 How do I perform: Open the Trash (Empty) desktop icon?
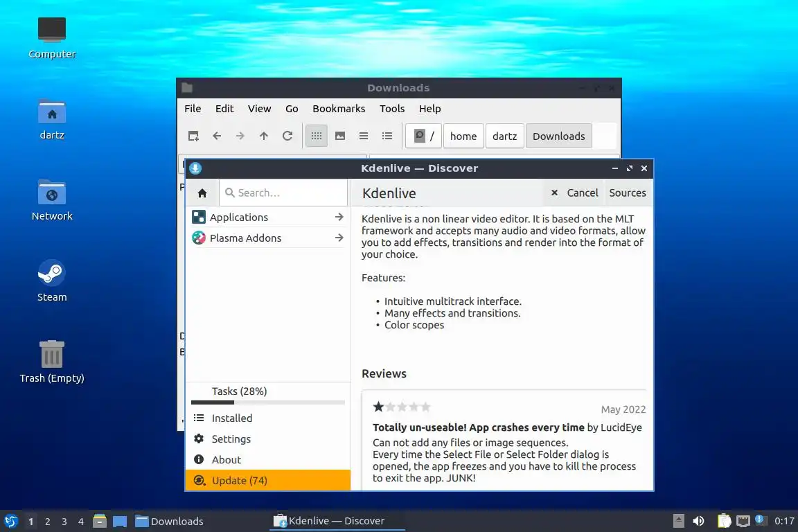(x=52, y=362)
